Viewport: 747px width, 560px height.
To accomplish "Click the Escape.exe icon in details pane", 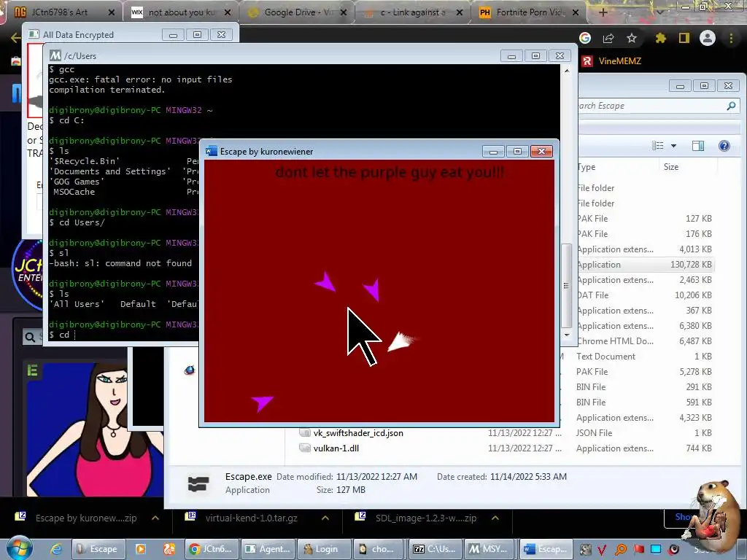I will pos(198,484).
